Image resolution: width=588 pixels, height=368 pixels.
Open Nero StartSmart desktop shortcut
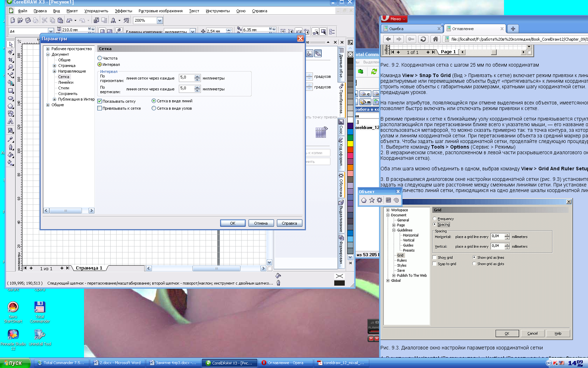13,312
